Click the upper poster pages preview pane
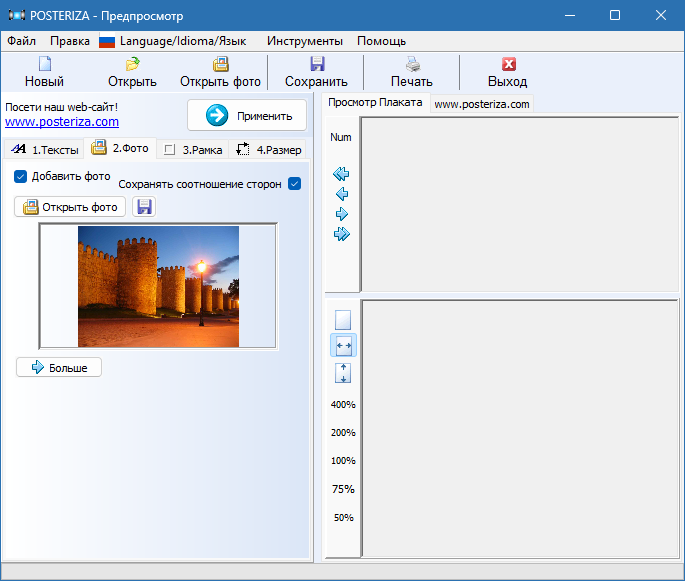Viewport: 685px width, 581px height. pyautogui.click(x=519, y=204)
